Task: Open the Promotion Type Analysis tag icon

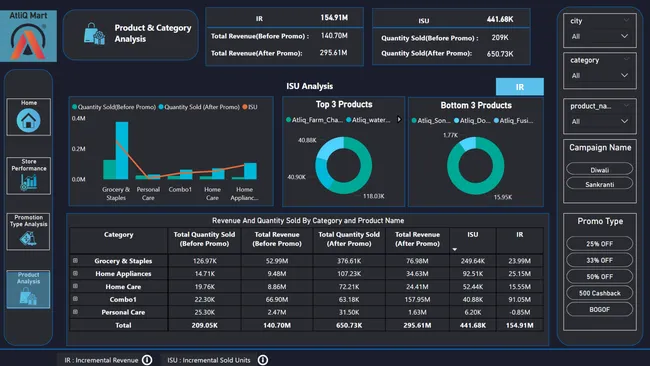Action: [x=28, y=238]
